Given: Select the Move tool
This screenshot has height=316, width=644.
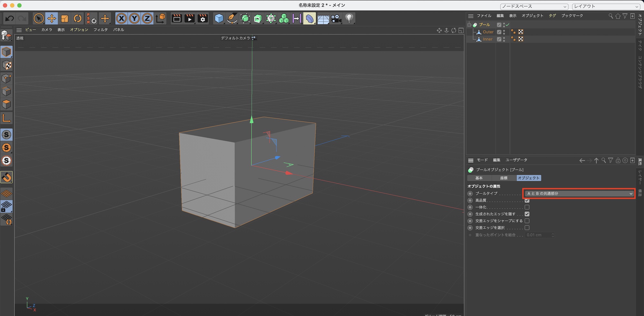Looking at the screenshot, I should tap(52, 19).
